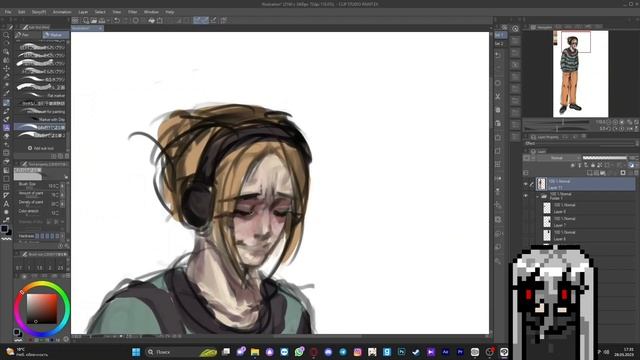Select Layer 11 in the layer list

(586, 184)
